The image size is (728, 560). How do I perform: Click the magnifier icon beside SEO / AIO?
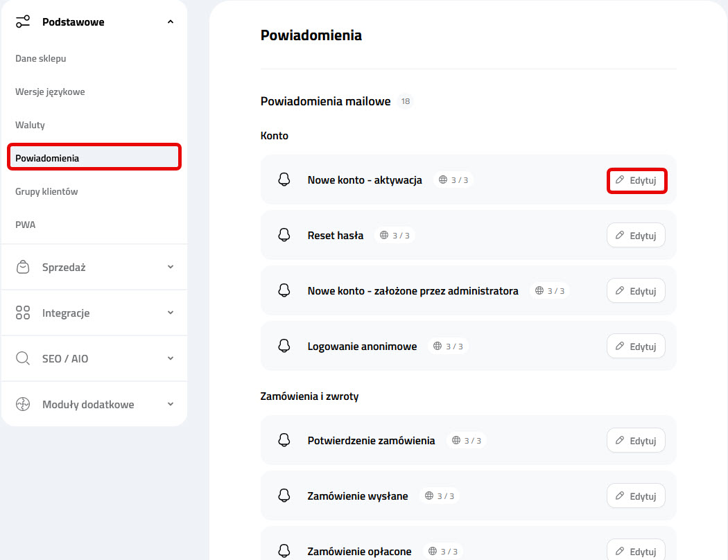point(22,358)
